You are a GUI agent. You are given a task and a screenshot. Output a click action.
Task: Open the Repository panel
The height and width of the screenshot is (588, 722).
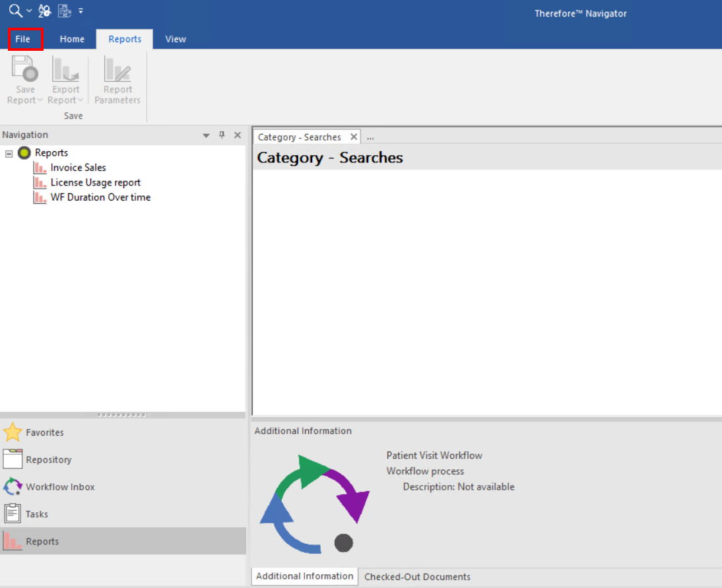coord(13,459)
